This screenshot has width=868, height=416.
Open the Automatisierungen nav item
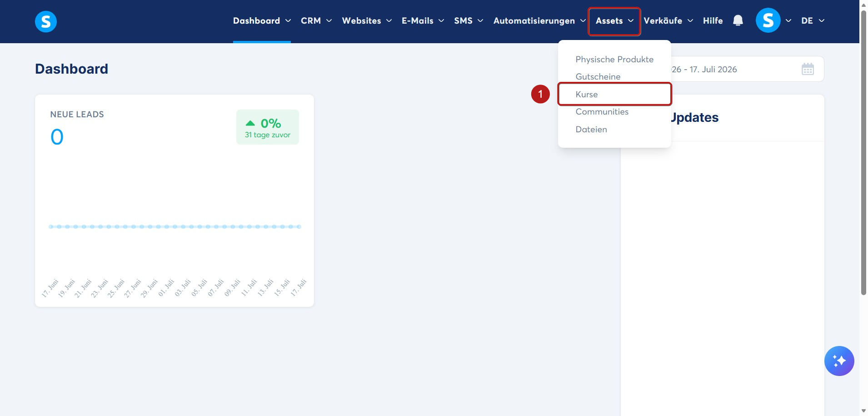click(534, 20)
